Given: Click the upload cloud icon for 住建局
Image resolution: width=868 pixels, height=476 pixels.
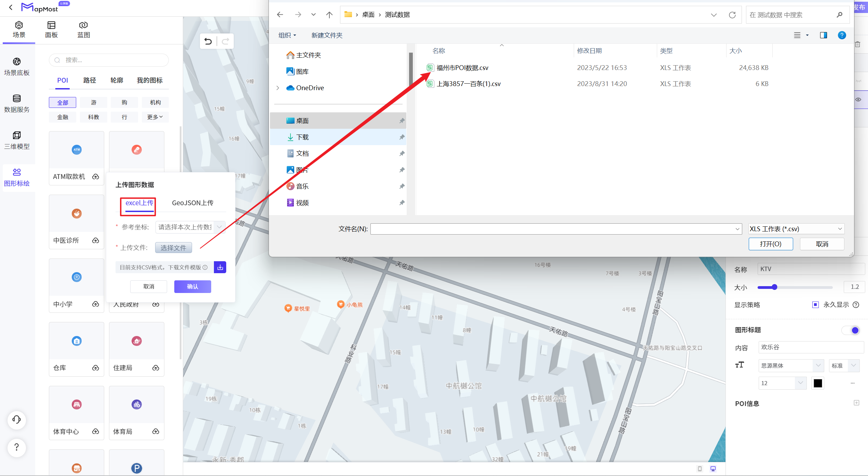Looking at the screenshot, I should 156,368.
